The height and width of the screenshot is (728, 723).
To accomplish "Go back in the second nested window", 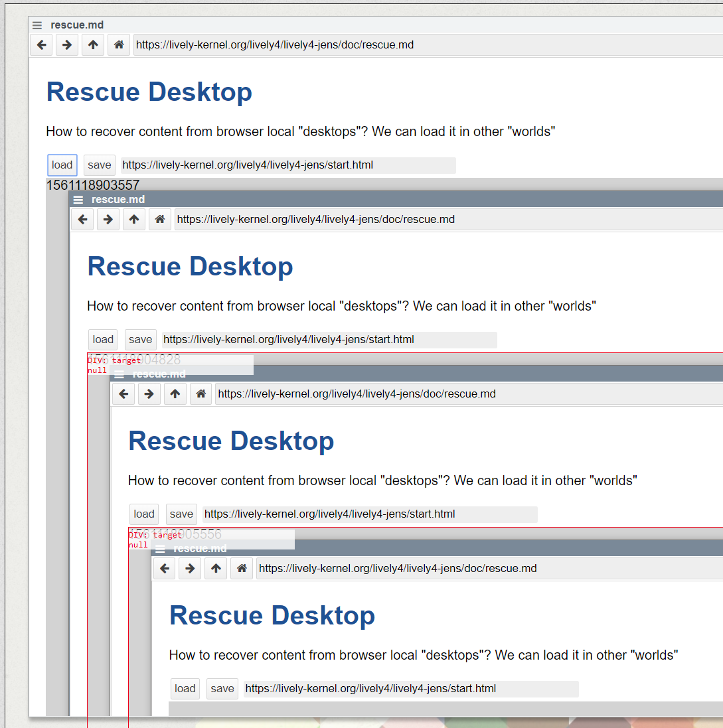I will click(x=82, y=220).
